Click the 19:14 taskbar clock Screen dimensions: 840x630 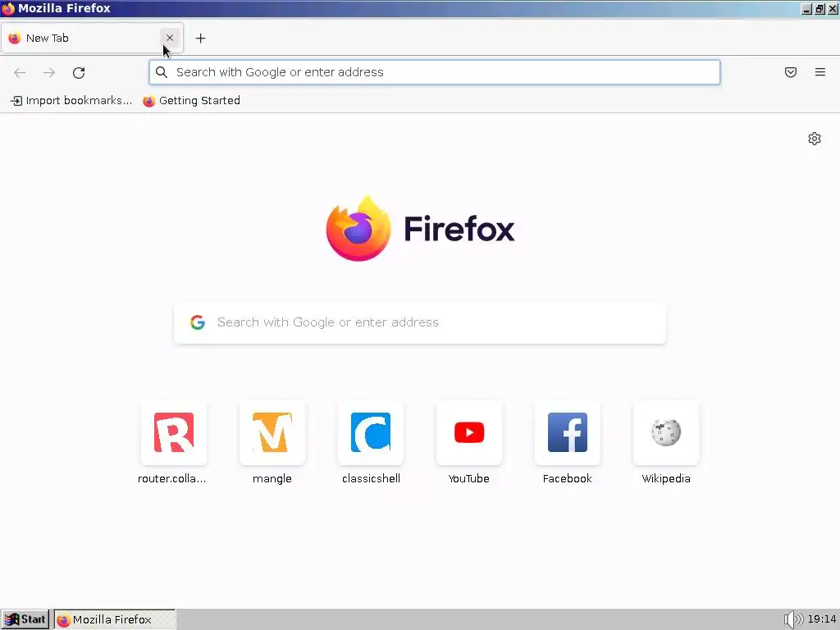(822, 619)
